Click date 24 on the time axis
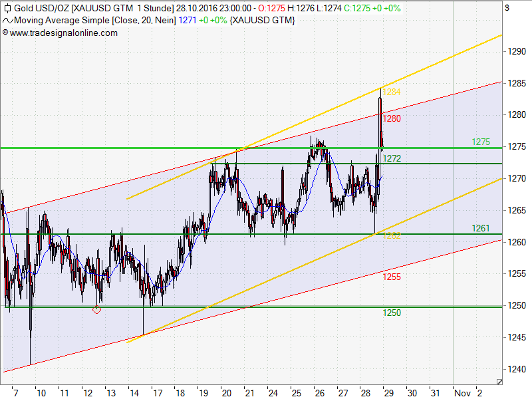This screenshot has width=532, height=399. tap(273, 393)
